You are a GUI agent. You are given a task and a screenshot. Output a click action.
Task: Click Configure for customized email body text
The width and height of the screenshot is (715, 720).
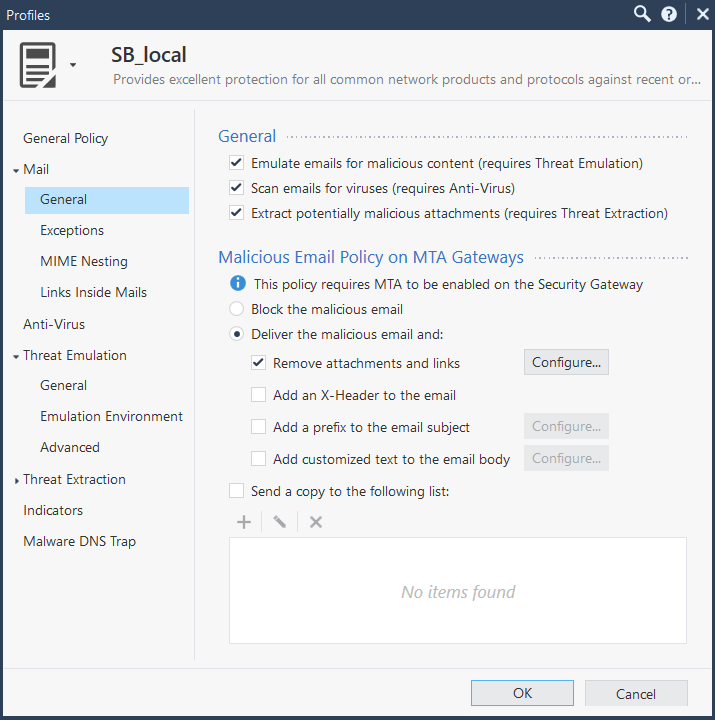566,458
